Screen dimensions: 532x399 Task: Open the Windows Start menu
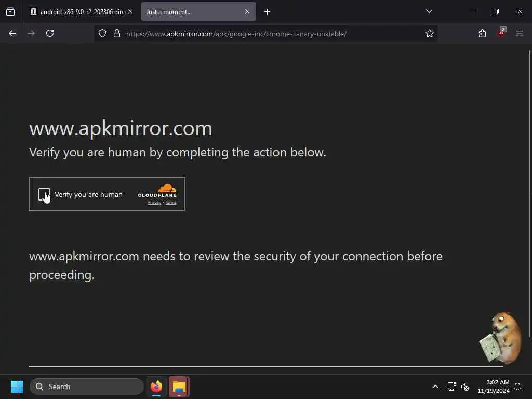pos(17,387)
